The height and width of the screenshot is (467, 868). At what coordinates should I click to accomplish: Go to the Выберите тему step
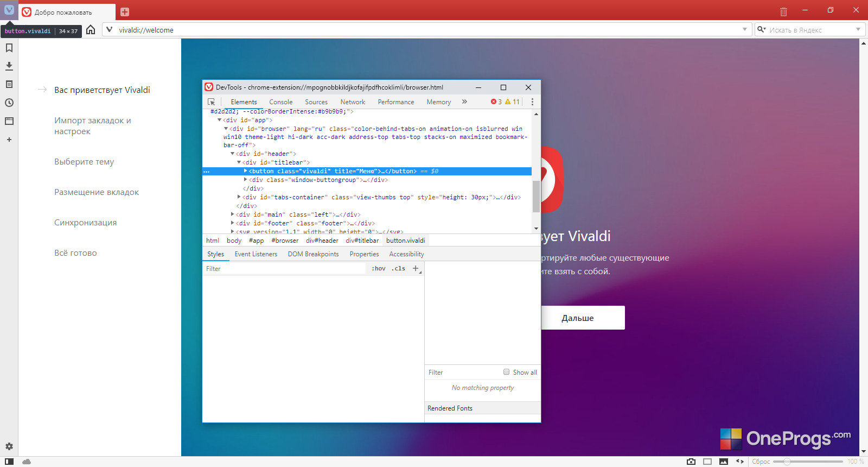[84, 162]
